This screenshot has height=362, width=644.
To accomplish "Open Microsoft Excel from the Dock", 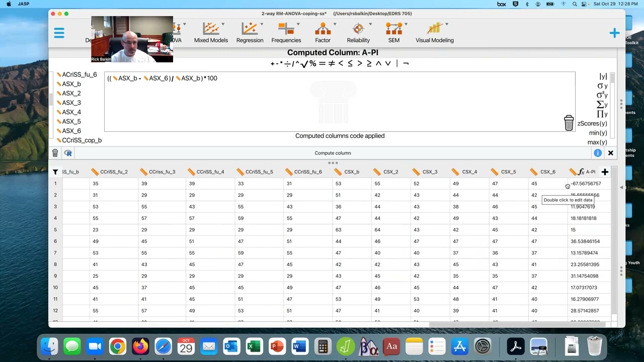I will 254,346.
